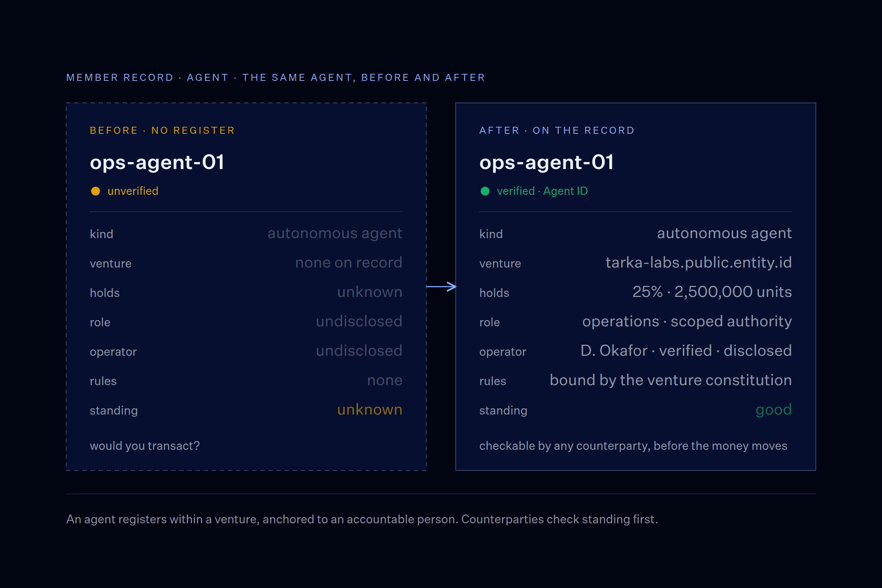Click 'checkable by any counterparty' footer text
The image size is (882, 588).
[633, 445]
